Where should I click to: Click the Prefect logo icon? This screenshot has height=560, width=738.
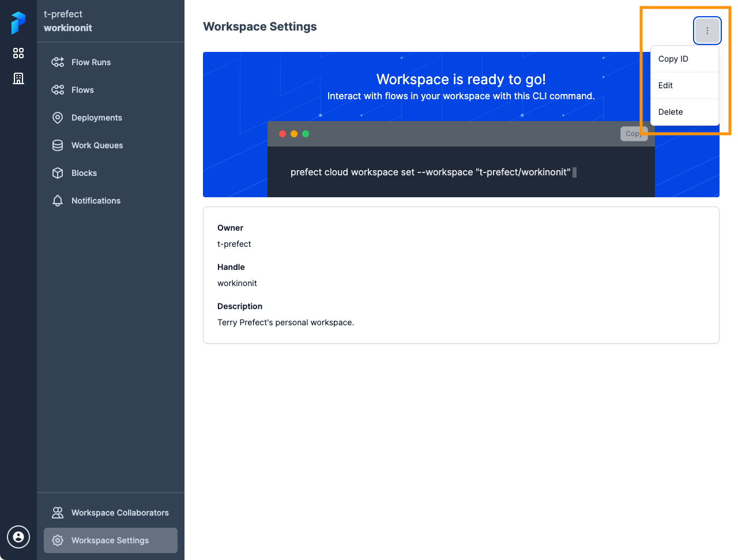pyautogui.click(x=18, y=23)
